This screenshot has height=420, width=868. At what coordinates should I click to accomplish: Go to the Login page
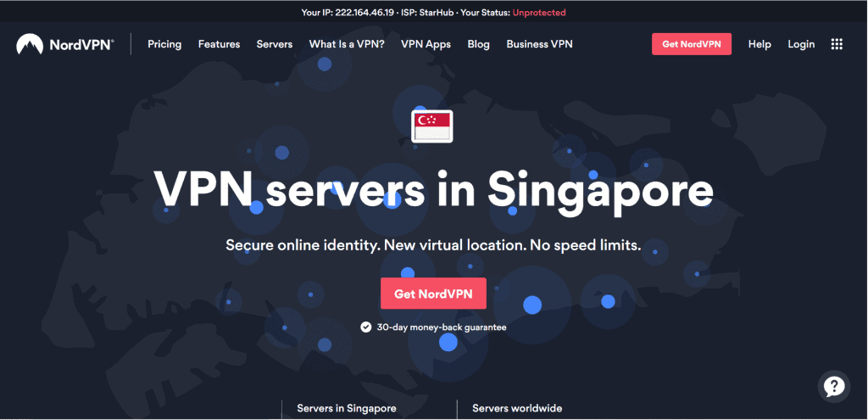(801, 44)
